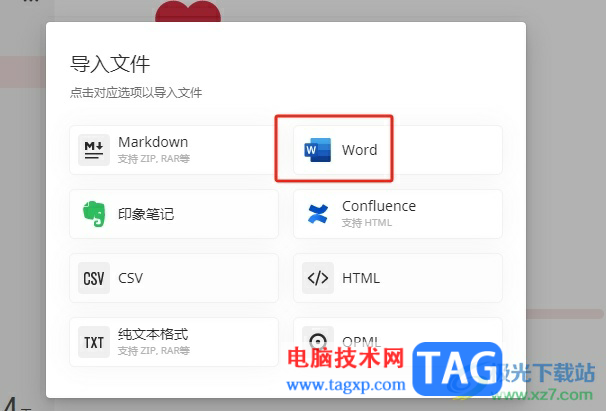Click the Confluence logo icon
Image resolution: width=606 pixels, height=411 pixels.
(318, 214)
